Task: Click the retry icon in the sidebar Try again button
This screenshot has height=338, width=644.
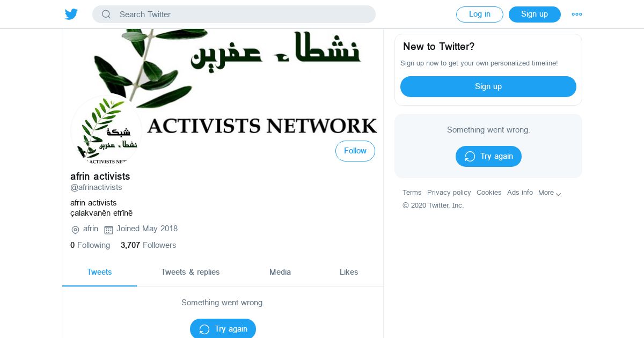Action: (x=470, y=157)
